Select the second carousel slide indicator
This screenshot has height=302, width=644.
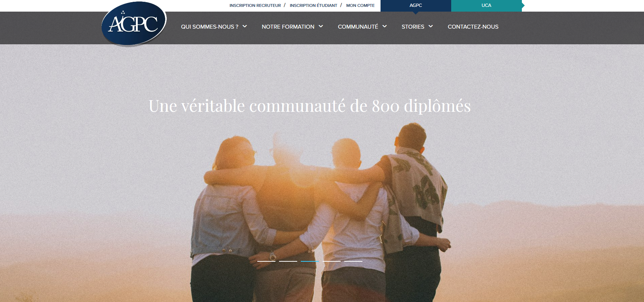click(x=288, y=261)
